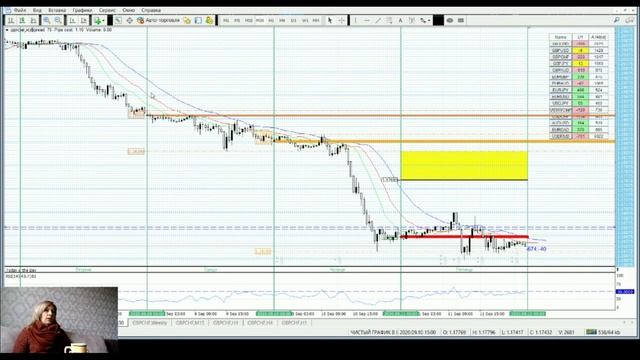
Task: Select the equidistant channel tool
Action: (x=389, y=20)
